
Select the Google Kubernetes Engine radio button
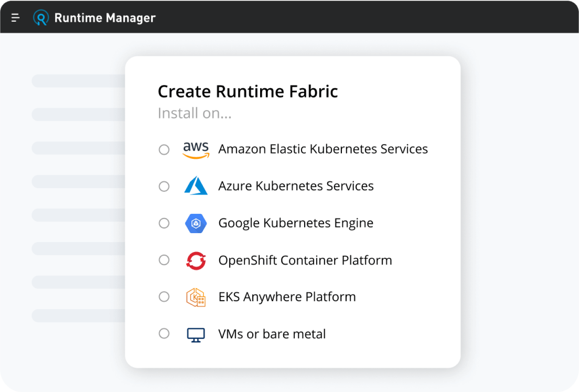[x=164, y=223]
